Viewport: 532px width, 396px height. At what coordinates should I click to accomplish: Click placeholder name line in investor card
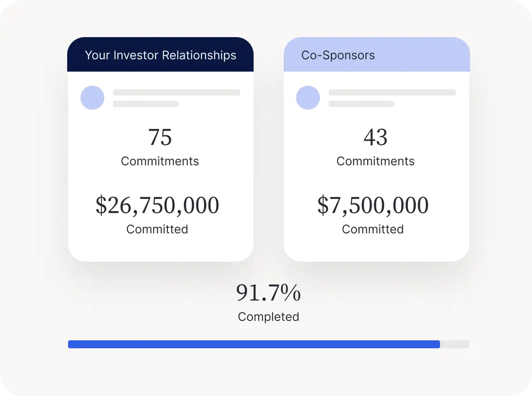(x=177, y=92)
